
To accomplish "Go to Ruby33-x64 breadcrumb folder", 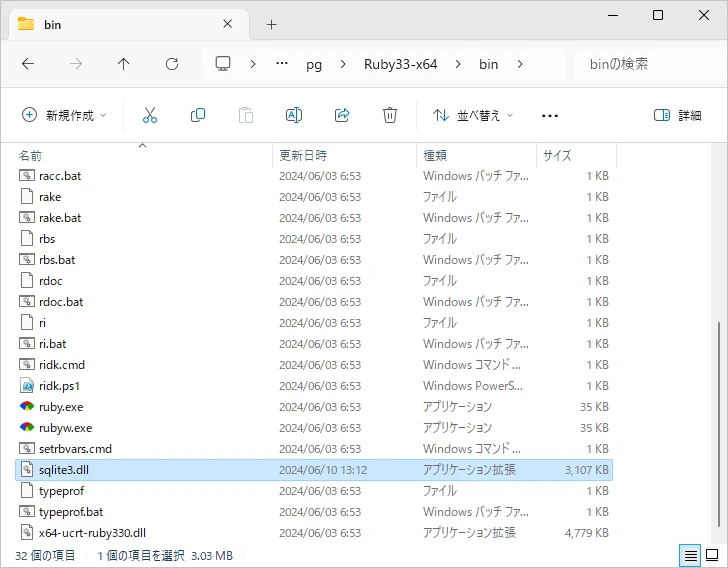I will [400, 64].
